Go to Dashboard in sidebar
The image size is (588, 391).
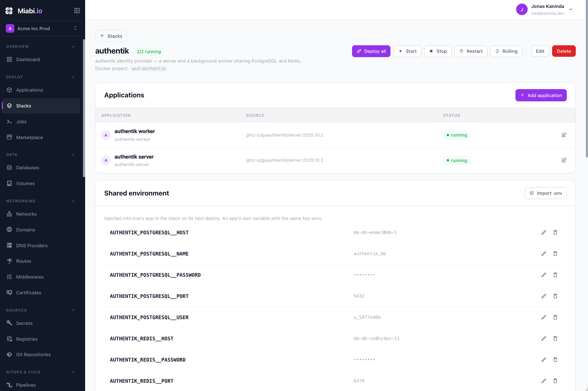coord(41,60)
